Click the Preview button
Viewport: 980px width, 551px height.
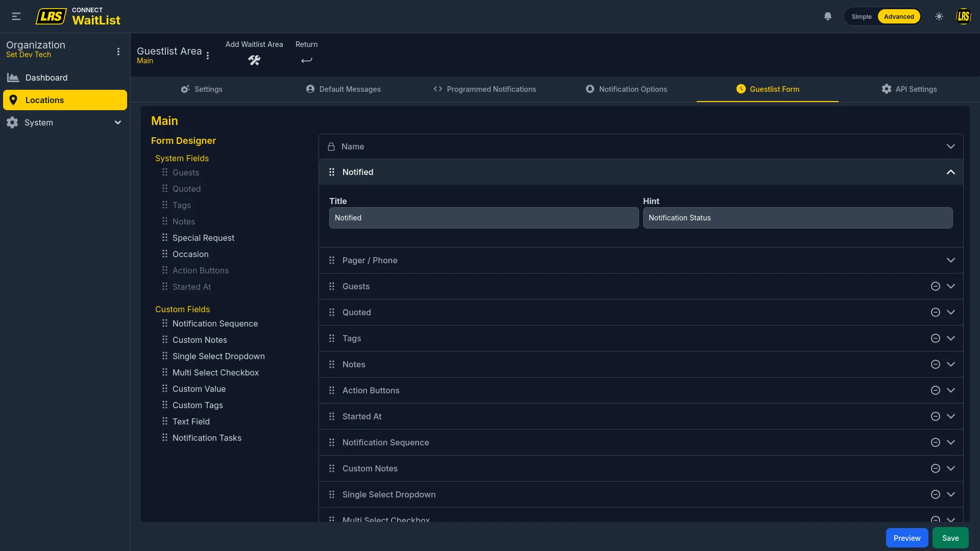(907, 538)
